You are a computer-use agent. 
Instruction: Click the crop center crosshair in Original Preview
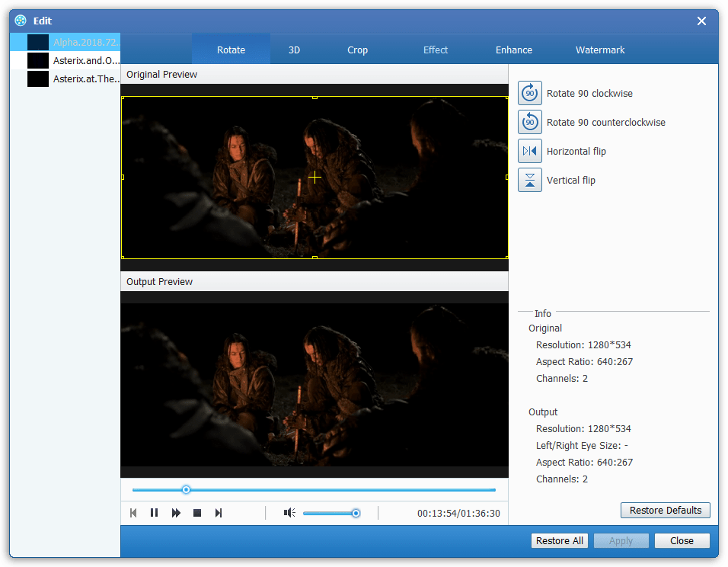pyautogui.click(x=315, y=177)
